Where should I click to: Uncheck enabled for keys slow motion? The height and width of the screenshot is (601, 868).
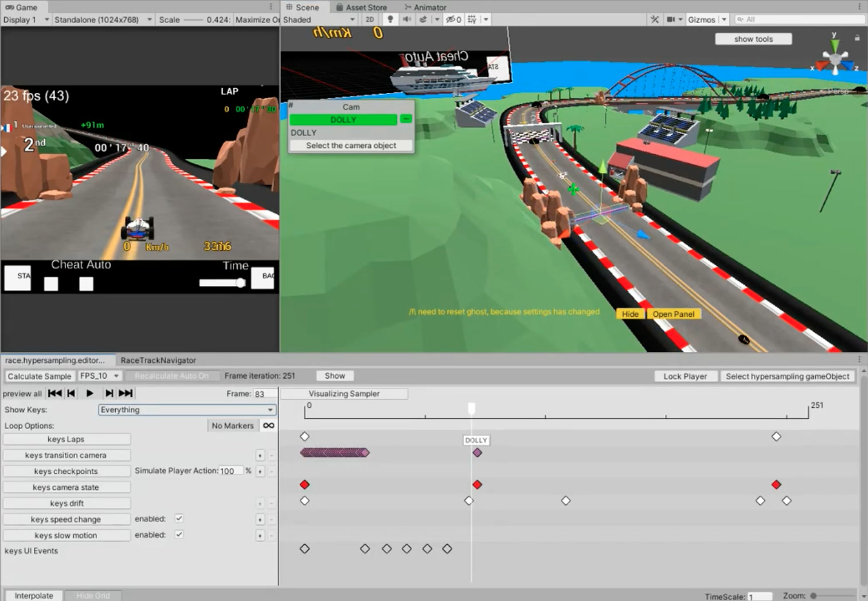click(x=179, y=535)
